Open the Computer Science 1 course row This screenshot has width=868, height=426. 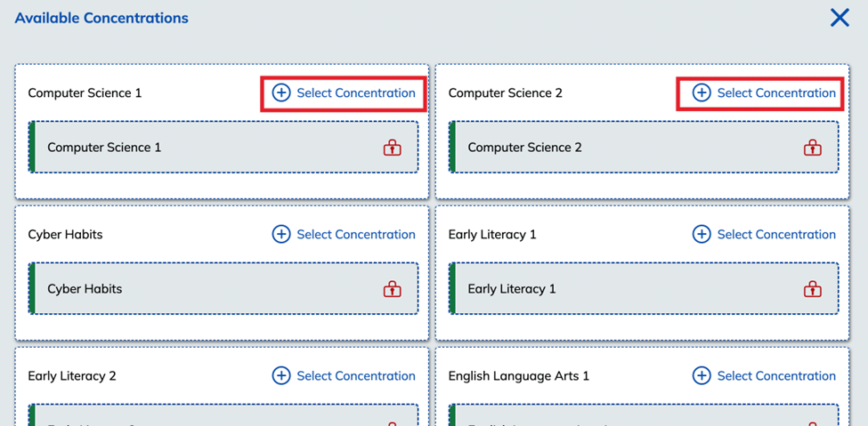(223, 147)
